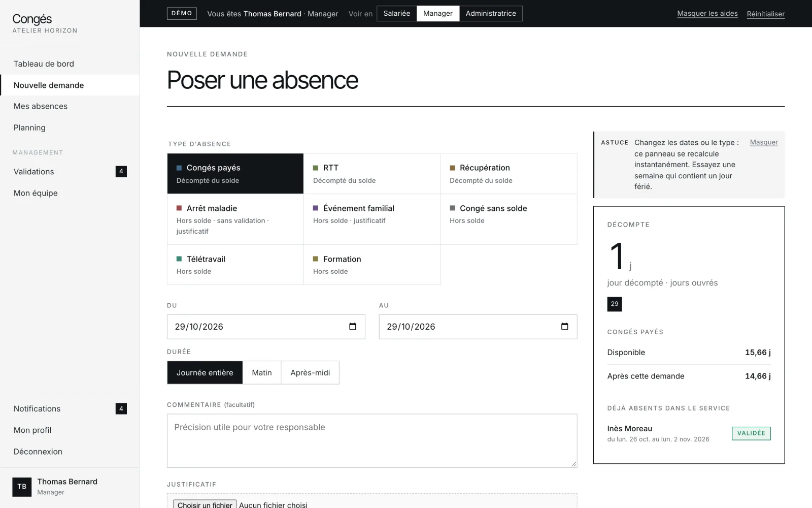The width and height of the screenshot is (812, 508).
Task: Set duration to Matin
Action: (x=262, y=373)
